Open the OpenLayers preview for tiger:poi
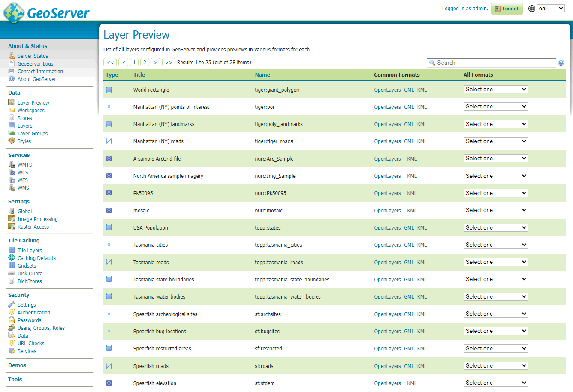 click(x=387, y=107)
